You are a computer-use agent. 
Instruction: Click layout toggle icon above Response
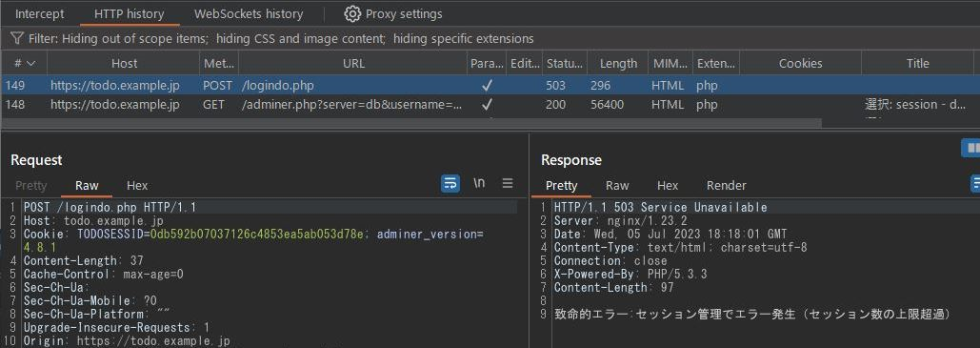[x=970, y=148]
